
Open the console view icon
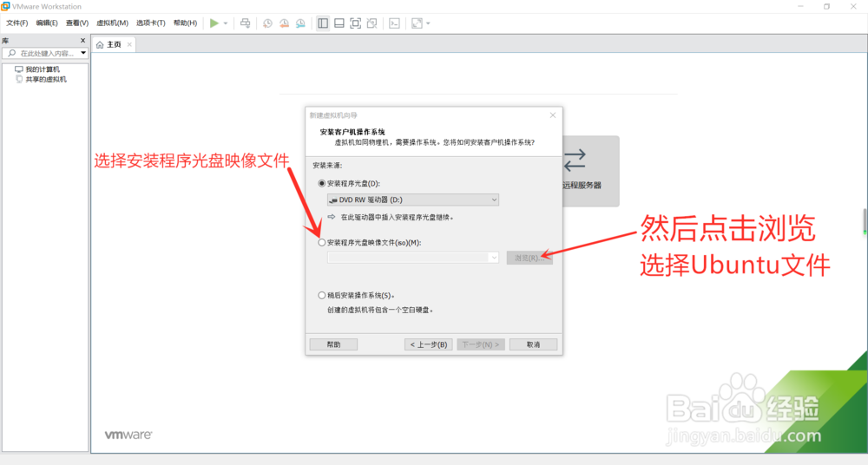pos(394,23)
